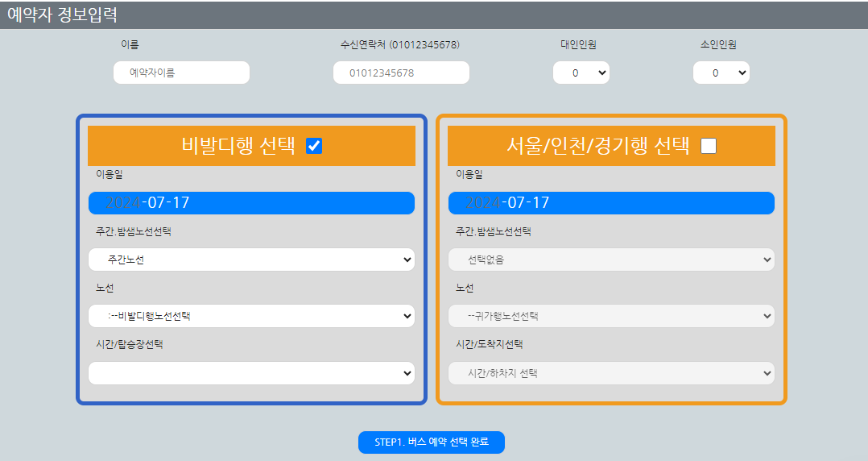Click the 서울/인천/경기행 이용일 date field

(611, 203)
